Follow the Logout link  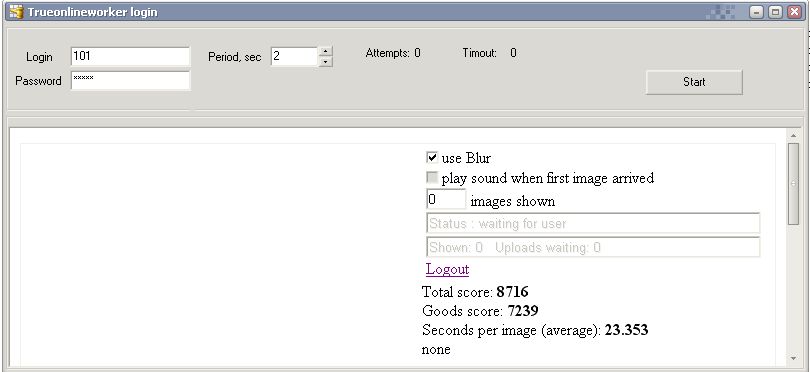pos(447,269)
